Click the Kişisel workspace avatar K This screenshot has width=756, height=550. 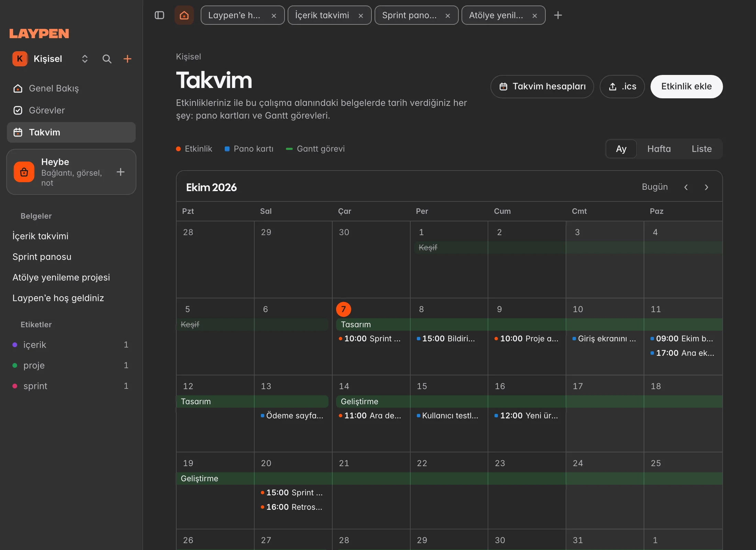[x=20, y=59]
